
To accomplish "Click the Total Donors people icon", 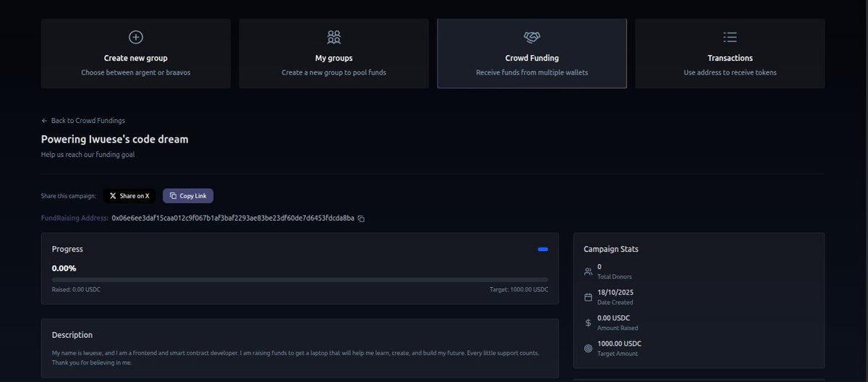I will 588,272.
